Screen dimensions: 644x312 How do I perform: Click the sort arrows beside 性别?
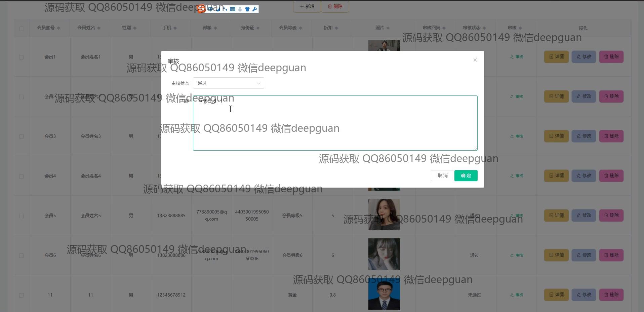(135, 28)
